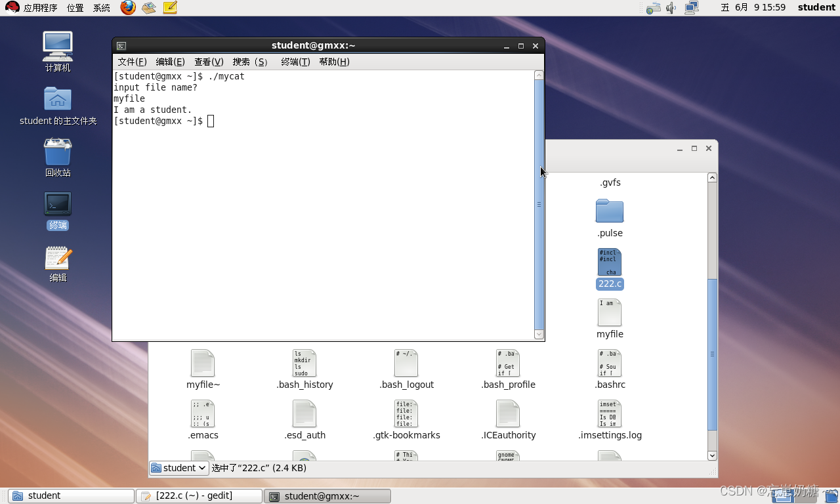Viewport: 840px width, 504px height.
Task: Open the 位置 places menu
Action: [75, 8]
